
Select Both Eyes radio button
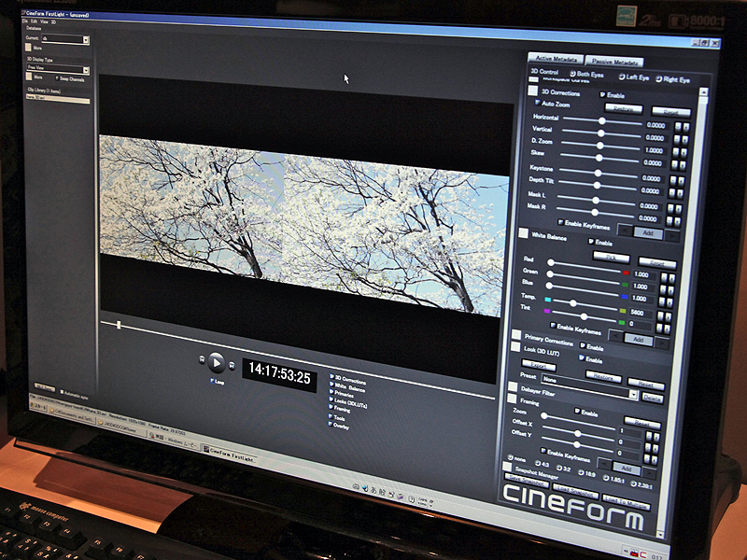pyautogui.click(x=572, y=74)
